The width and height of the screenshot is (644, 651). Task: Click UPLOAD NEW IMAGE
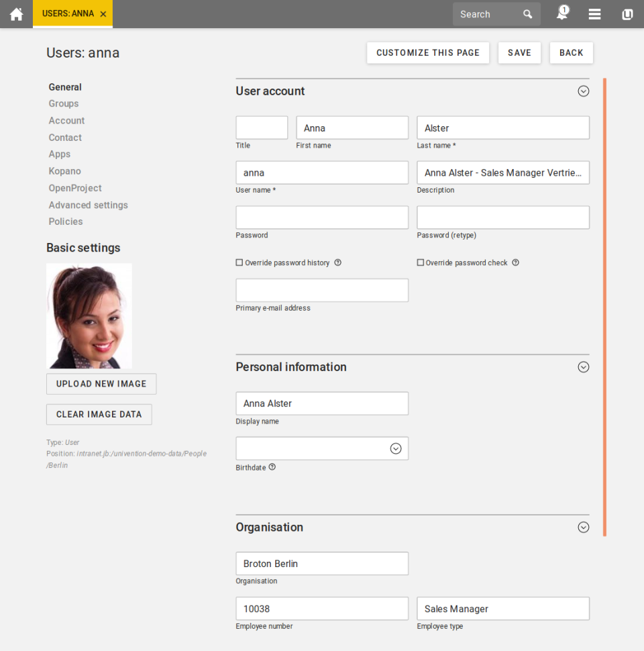tap(101, 383)
